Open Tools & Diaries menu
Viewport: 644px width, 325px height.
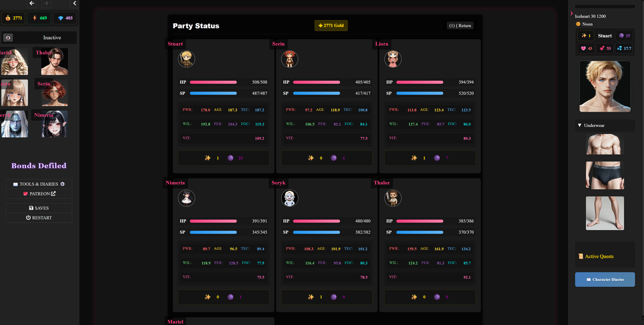point(39,184)
